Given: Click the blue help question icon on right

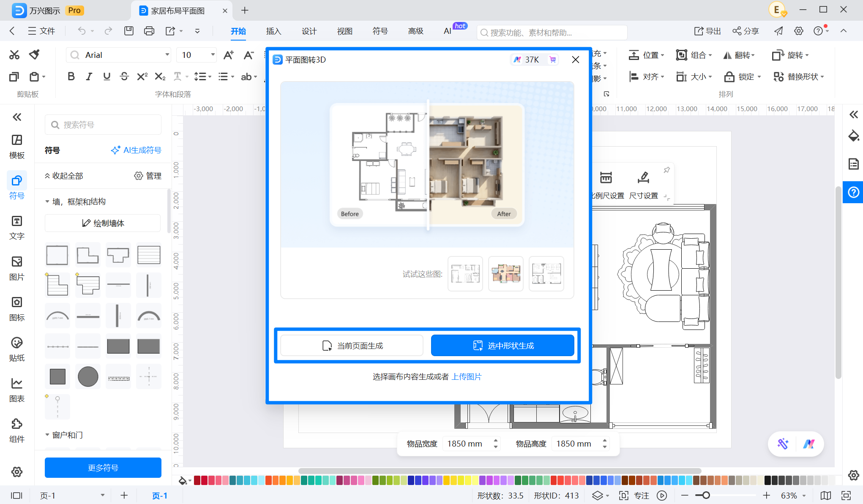Looking at the screenshot, I should point(854,192).
